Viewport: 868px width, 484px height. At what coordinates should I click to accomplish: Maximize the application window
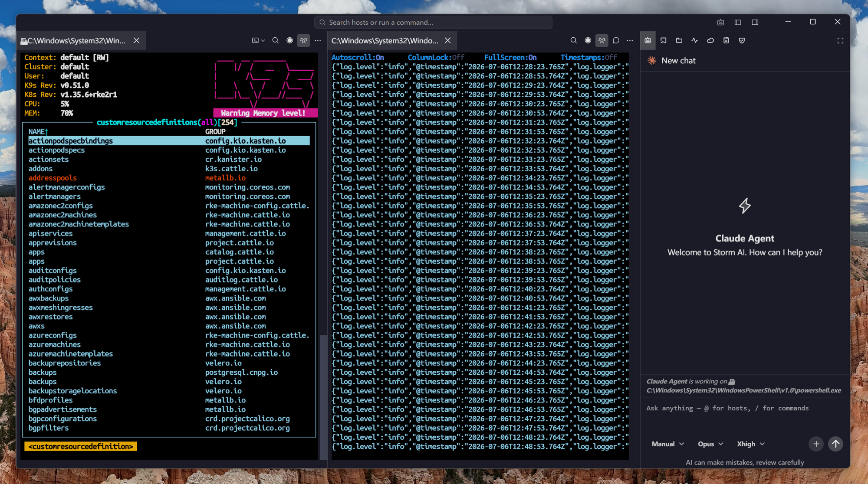[x=813, y=22]
